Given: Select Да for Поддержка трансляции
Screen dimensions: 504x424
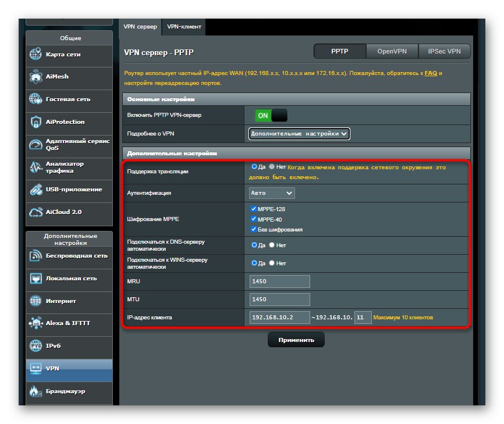Looking at the screenshot, I should tap(254, 166).
